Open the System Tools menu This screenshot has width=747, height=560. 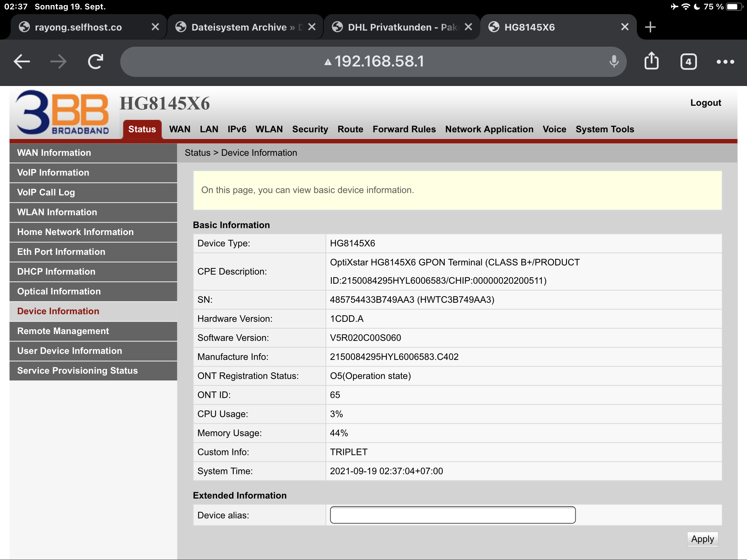click(x=605, y=129)
